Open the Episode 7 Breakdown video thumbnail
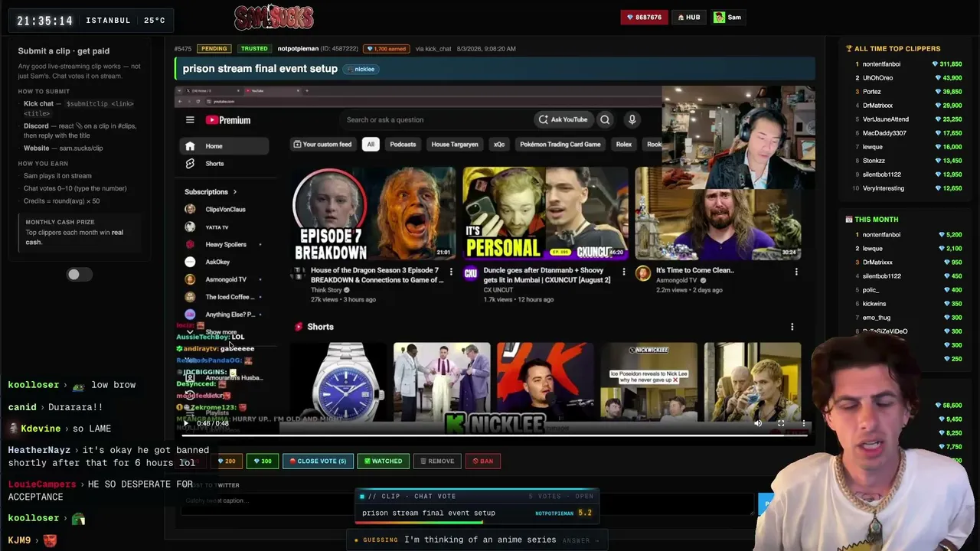980x551 pixels. coord(374,214)
